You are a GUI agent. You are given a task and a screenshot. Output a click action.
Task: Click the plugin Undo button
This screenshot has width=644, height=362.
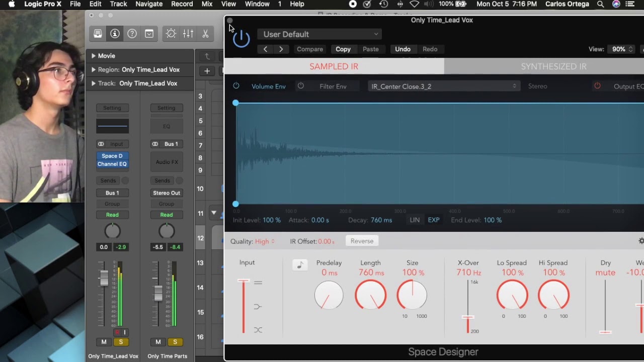point(403,49)
